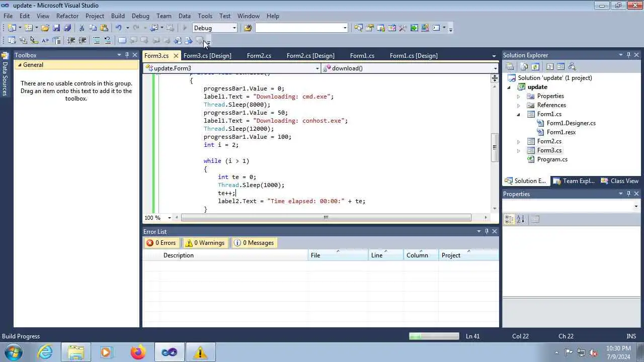Image resolution: width=644 pixels, height=362 pixels.
Task: Save the current file with the disk icon
Action: (56, 28)
